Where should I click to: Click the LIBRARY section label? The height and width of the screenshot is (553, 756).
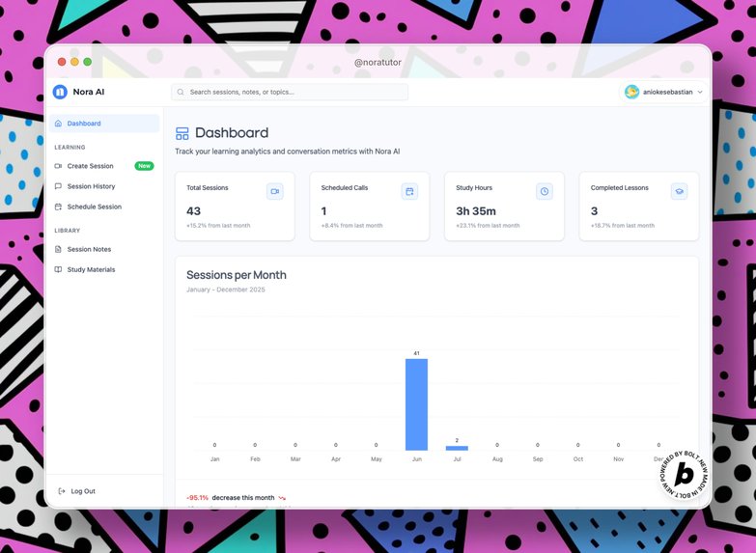(x=68, y=231)
